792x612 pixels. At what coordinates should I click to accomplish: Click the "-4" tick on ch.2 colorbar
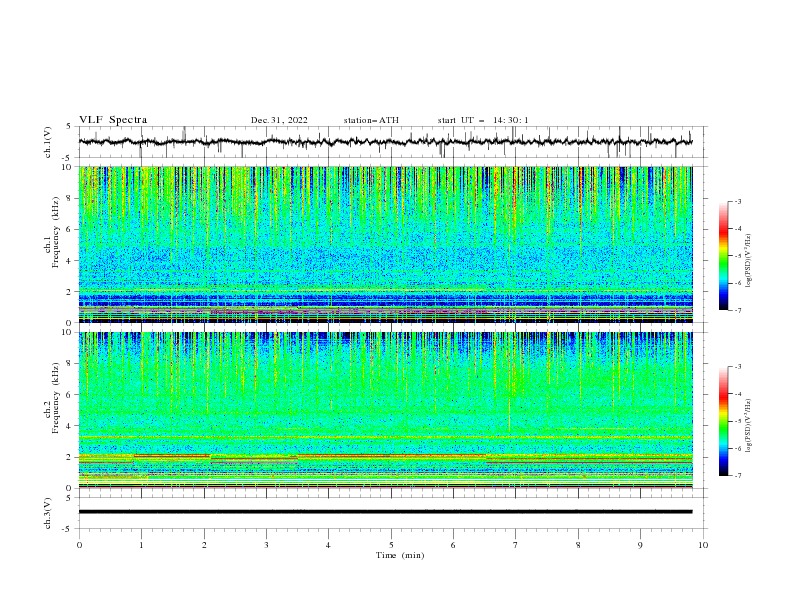click(x=737, y=394)
